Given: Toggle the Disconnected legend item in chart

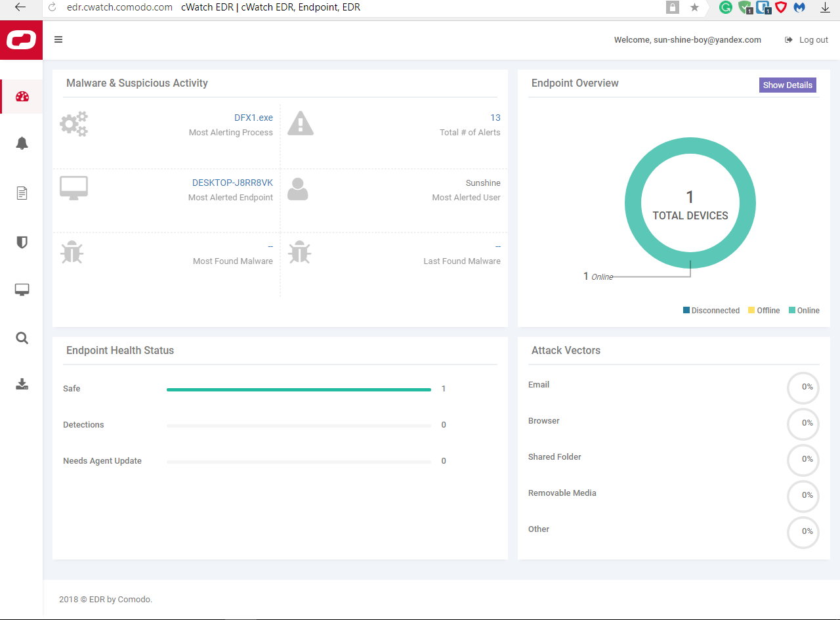Looking at the screenshot, I should pos(711,311).
